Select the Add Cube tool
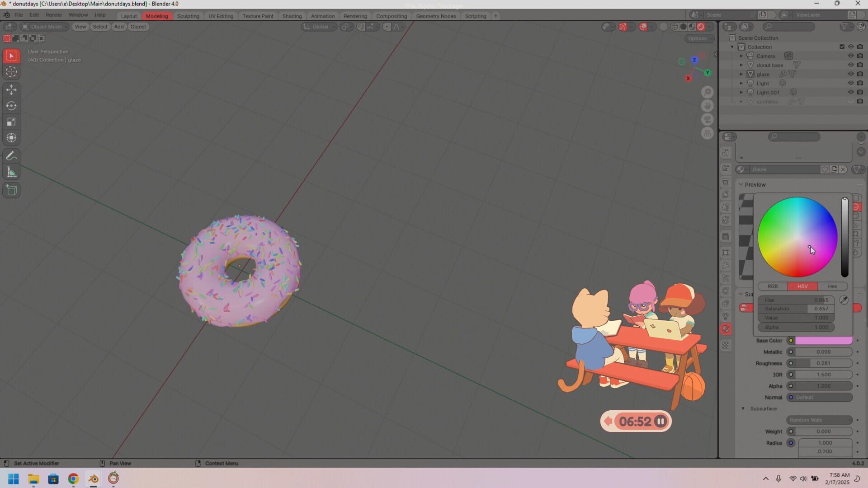This screenshot has width=868, height=488. pos(11,190)
